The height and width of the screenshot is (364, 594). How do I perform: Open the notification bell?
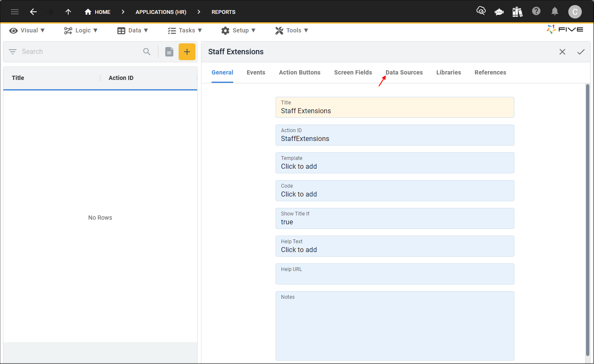[554, 11]
